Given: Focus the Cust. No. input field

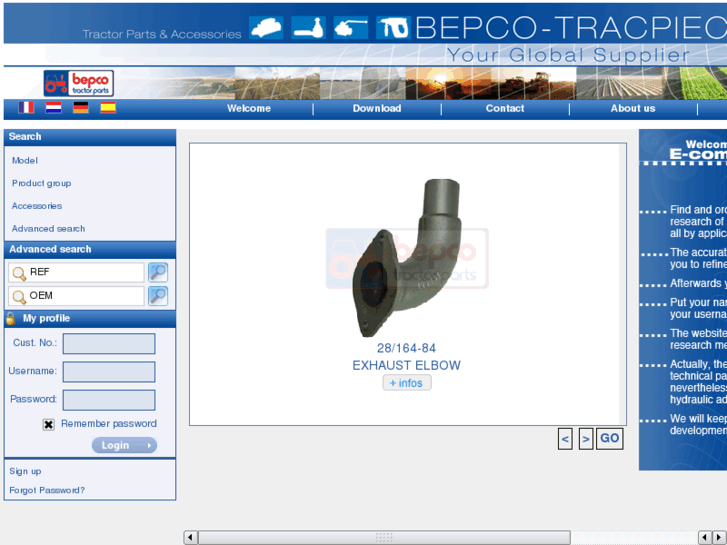Looking at the screenshot, I should point(109,344).
